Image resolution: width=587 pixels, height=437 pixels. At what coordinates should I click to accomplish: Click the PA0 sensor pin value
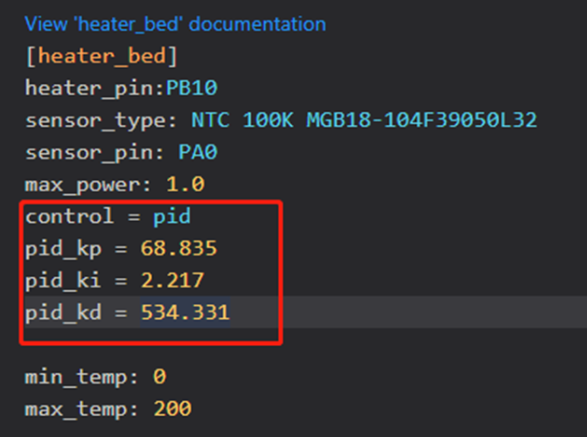tap(198, 152)
